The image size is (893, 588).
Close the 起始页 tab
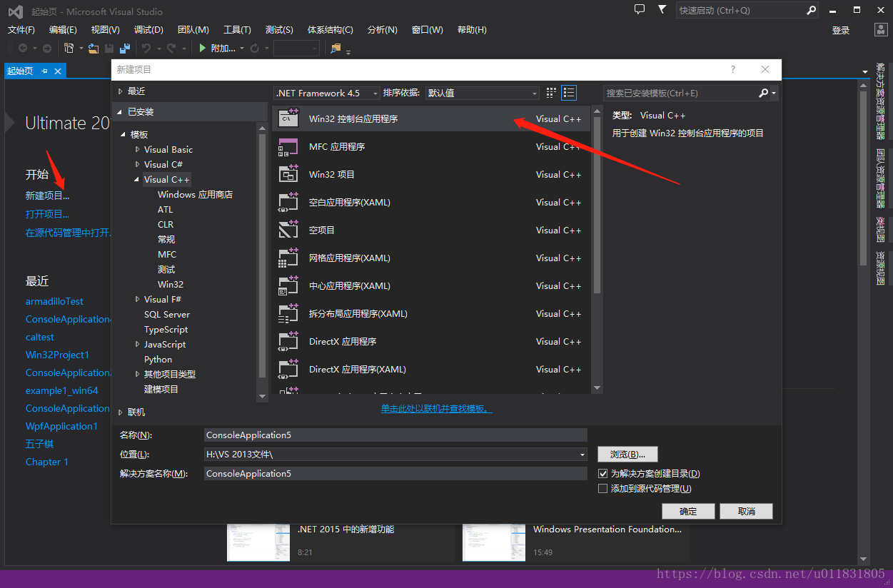[x=58, y=71]
